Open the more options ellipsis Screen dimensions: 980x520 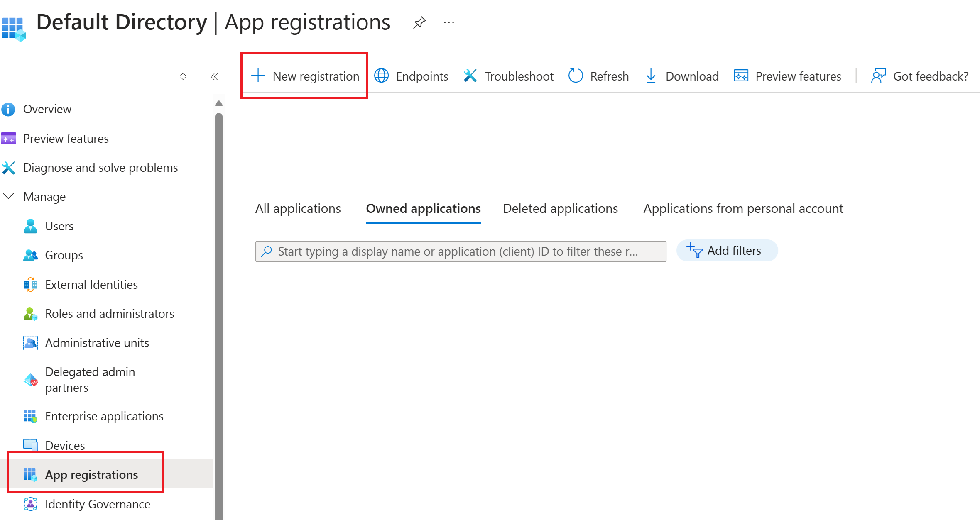tap(449, 22)
